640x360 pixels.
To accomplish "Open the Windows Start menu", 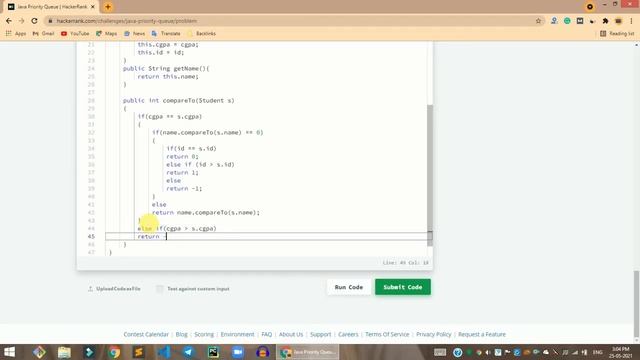I will (9, 352).
